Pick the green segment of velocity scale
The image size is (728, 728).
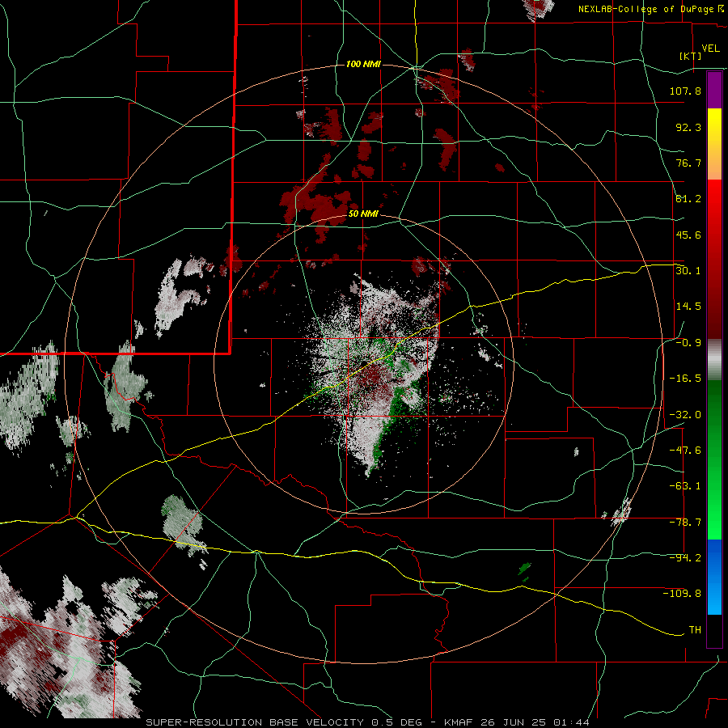[714, 459]
